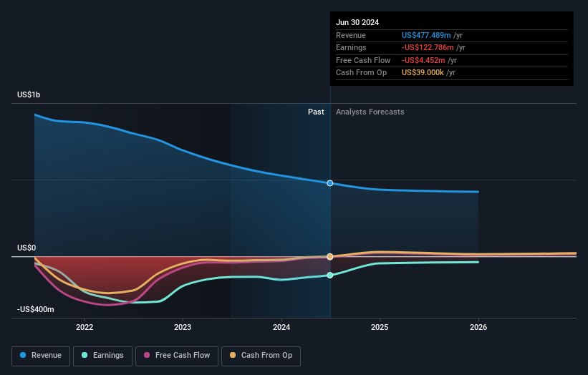Click the 2025 x-axis label
Viewport: 588px width, 375px height.
click(380, 327)
